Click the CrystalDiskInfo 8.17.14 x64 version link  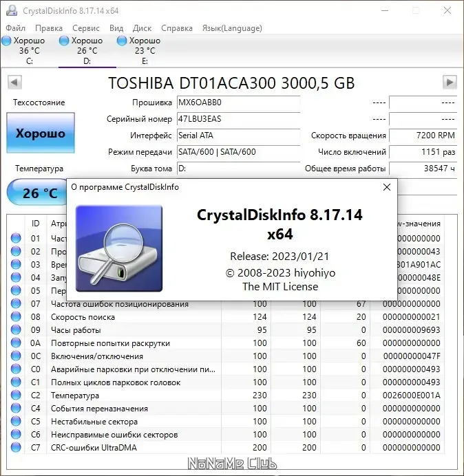click(280, 224)
